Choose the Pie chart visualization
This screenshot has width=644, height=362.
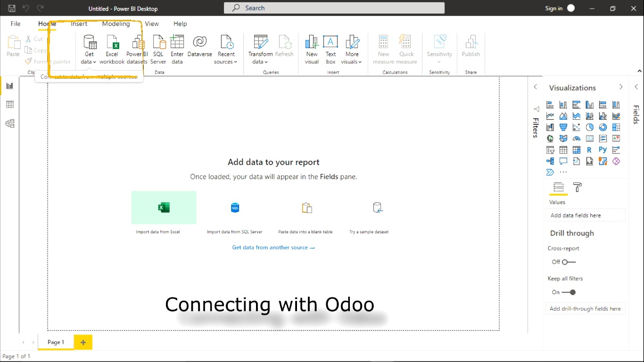(x=590, y=127)
